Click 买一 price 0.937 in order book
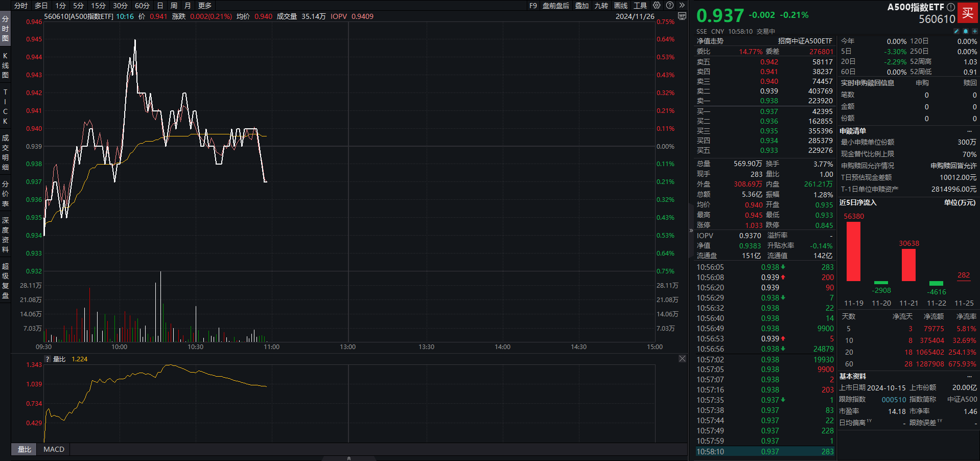The height and width of the screenshot is (461, 980). 769,111
